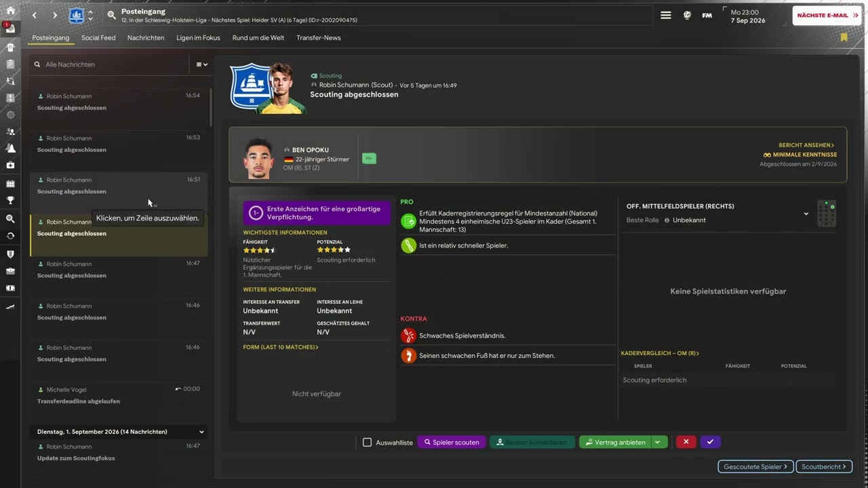868x488 pixels.
Task: Select the 16:53 Scouting abgeschlossen message
Action: click(119, 151)
